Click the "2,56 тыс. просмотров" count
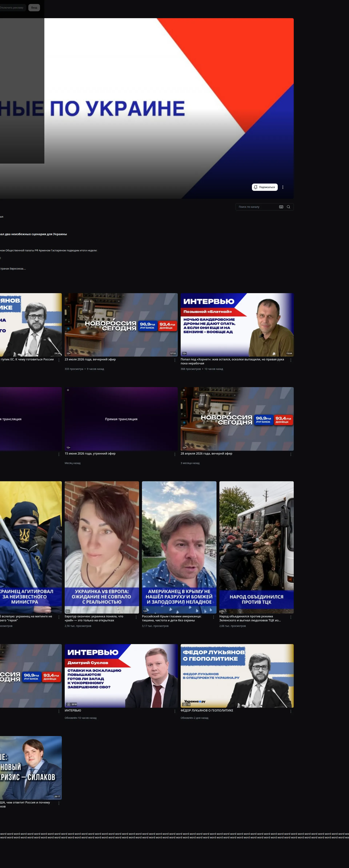The width and height of the screenshot is (349, 868). click(78, 626)
